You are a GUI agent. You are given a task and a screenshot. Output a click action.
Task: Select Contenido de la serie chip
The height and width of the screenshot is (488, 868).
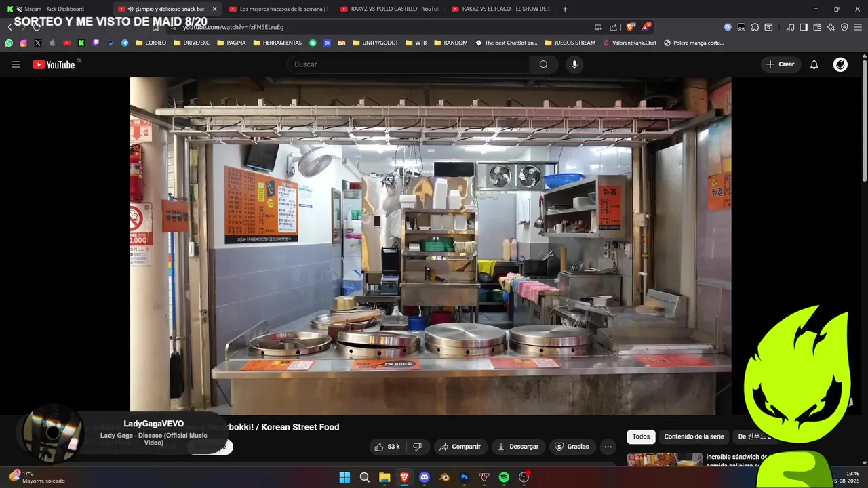coord(694,436)
